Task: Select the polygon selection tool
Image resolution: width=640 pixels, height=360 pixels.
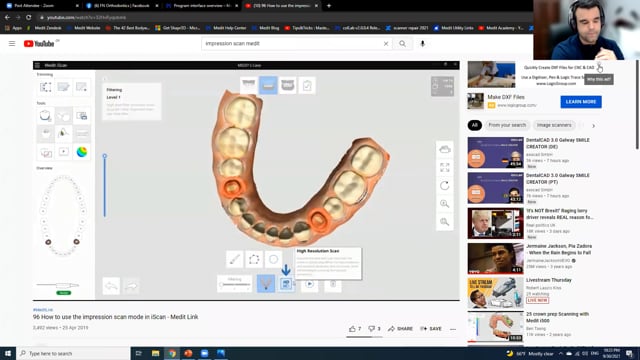Action: click(254, 259)
